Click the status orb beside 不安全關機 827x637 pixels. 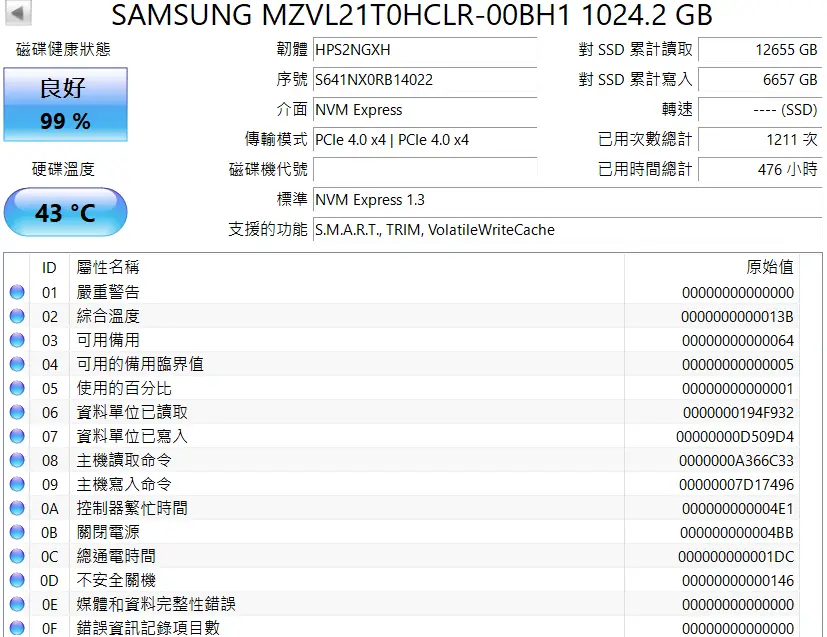(17, 581)
